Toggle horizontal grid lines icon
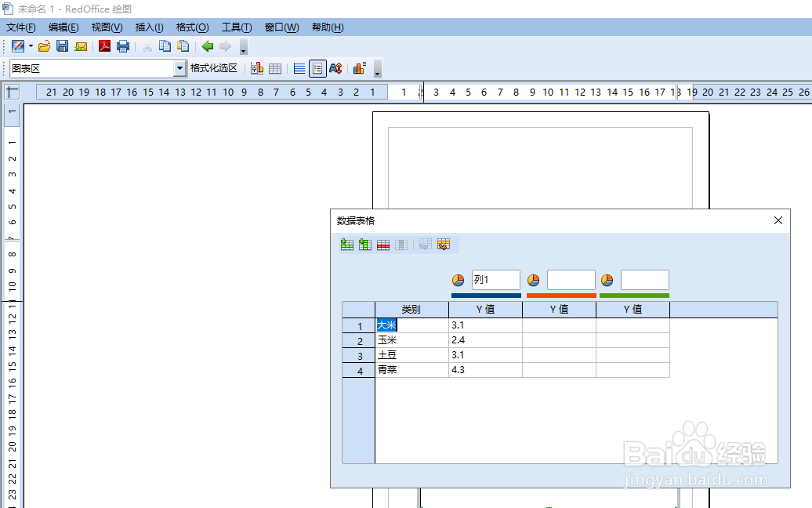The width and height of the screenshot is (812, 508). (x=299, y=68)
